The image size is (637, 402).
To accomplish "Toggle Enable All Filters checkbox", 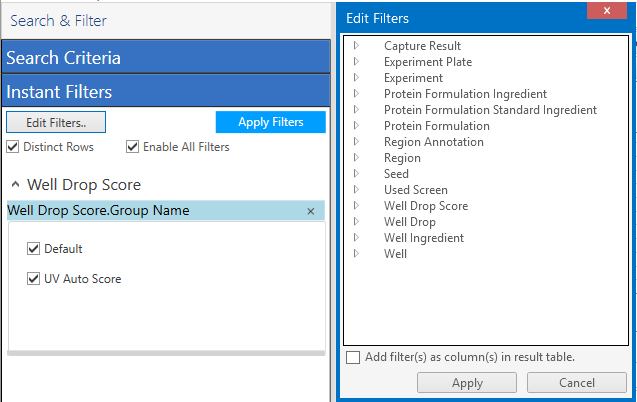I will click(x=132, y=147).
